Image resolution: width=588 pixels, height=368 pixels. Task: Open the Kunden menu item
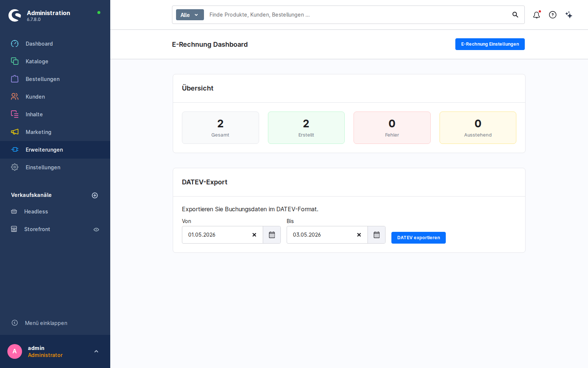55,97
